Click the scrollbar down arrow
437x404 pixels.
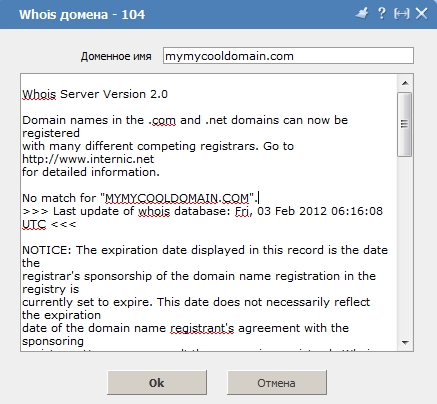tap(405, 342)
